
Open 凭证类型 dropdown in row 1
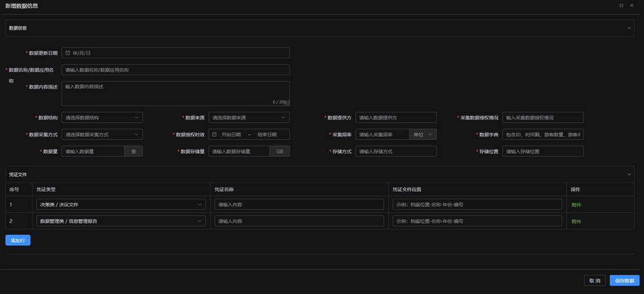(120, 205)
